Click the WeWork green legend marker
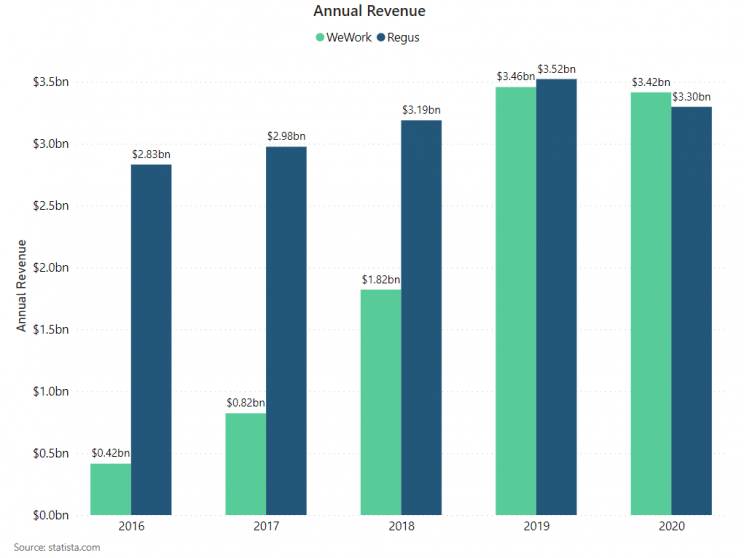The image size is (744, 558). [320, 37]
